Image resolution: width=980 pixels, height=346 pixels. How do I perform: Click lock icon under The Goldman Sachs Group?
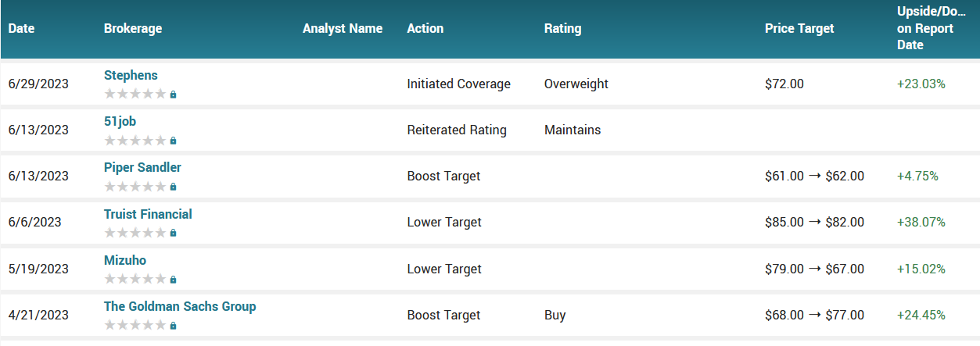[174, 326]
